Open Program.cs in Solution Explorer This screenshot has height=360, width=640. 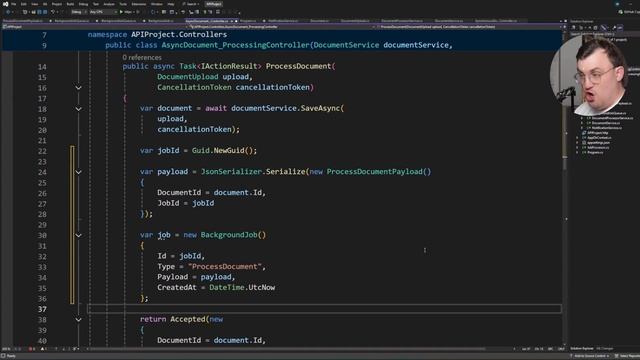pyautogui.click(x=595, y=152)
